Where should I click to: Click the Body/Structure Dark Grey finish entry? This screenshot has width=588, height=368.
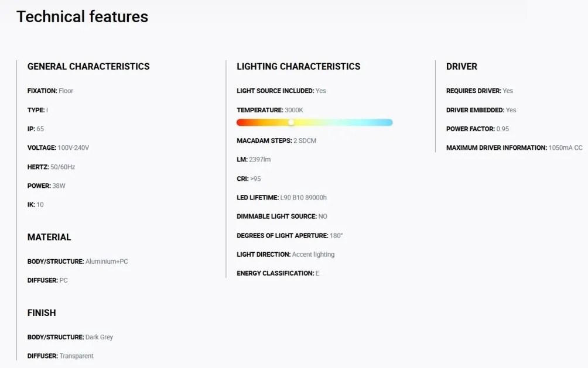tap(70, 337)
